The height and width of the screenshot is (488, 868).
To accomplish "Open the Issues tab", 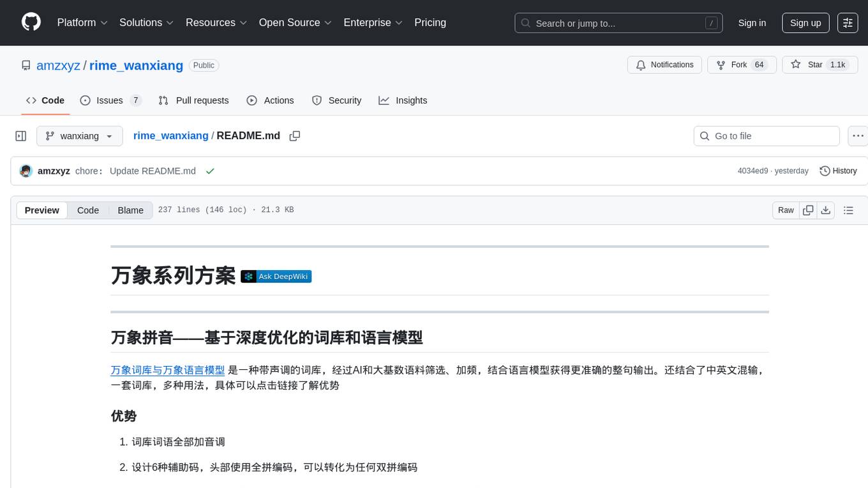I will [x=110, y=100].
